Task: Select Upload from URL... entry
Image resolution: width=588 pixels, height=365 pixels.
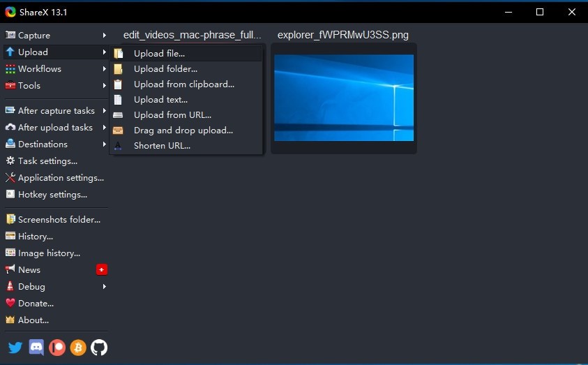Action: click(186, 115)
